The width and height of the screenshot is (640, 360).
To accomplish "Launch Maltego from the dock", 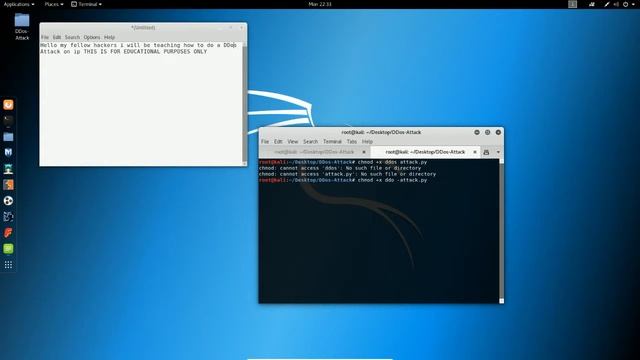I will click(8, 200).
